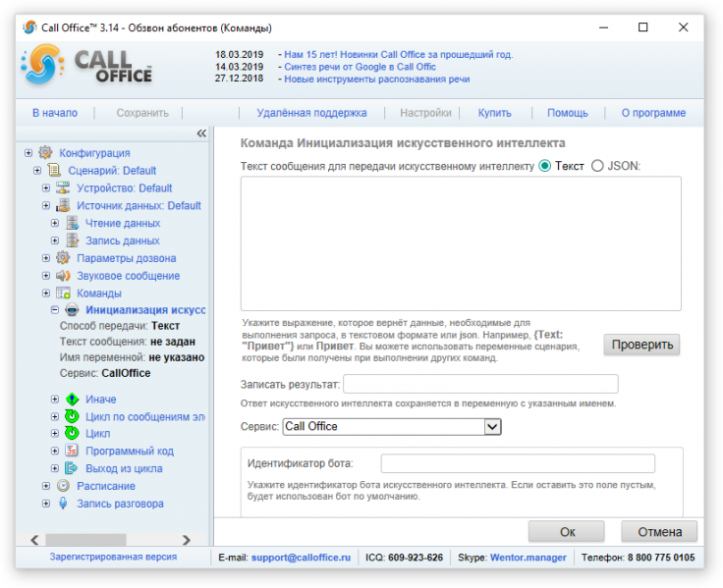Screen dimensions: 723x588
Task: Click the Wentor.manager Skype link
Action: point(528,558)
